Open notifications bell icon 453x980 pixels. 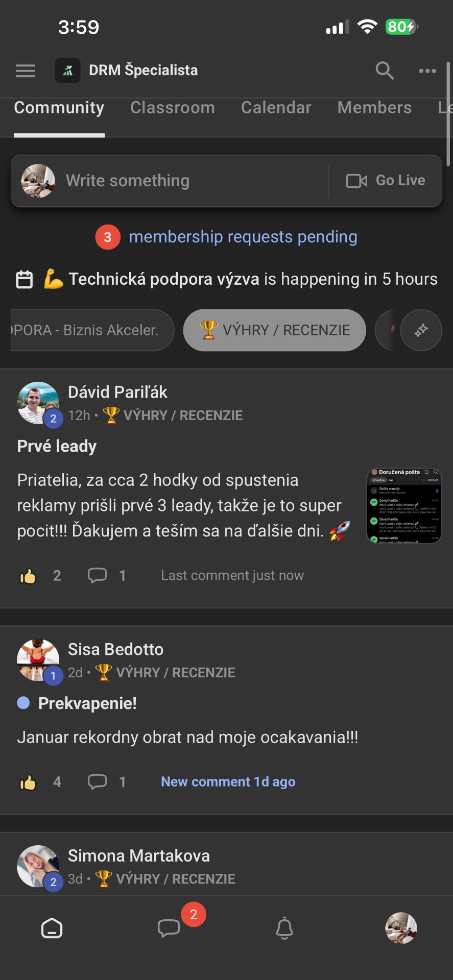point(284,928)
